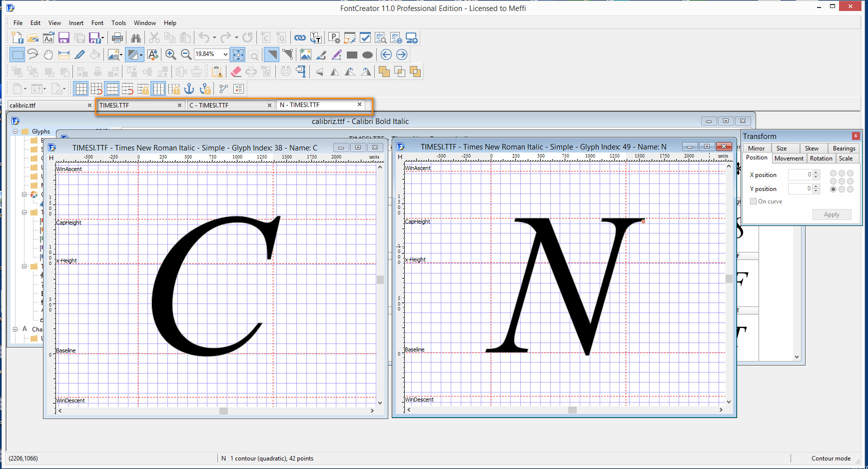Select the bottom-right reference point radio

tap(850, 189)
